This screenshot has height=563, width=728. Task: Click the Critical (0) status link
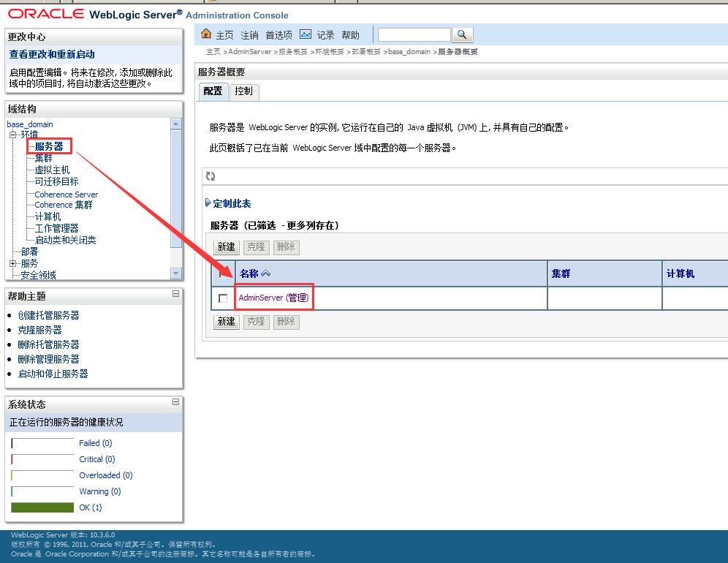[x=97, y=459]
